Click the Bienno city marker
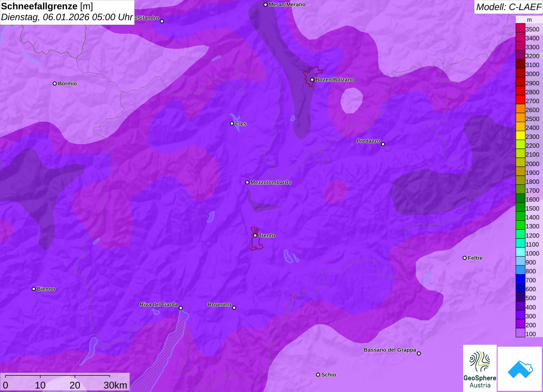 click(x=34, y=289)
